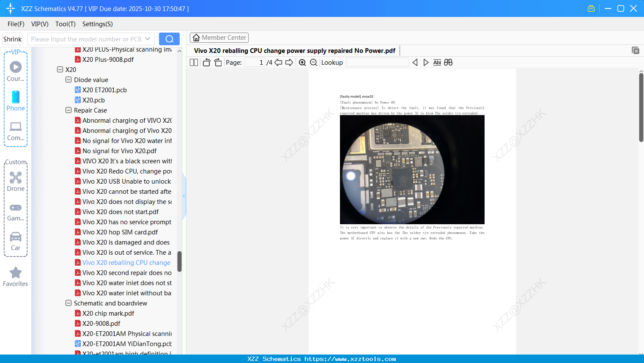Collapse the Diode value folder
The height and width of the screenshot is (363, 644).
69,80
